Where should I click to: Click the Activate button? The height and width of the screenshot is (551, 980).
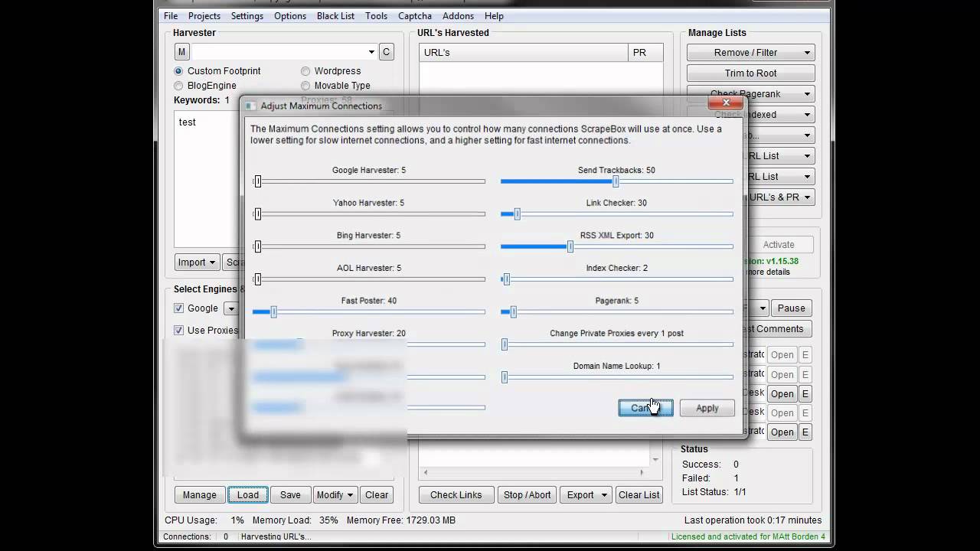click(x=779, y=245)
